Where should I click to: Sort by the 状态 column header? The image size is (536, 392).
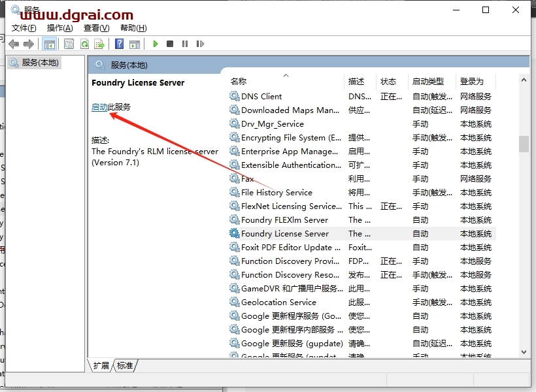pos(392,81)
